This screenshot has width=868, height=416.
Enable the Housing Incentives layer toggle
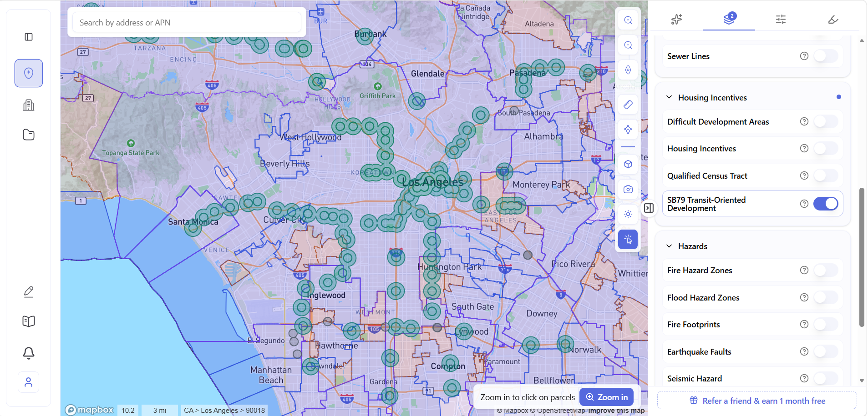coord(826,148)
